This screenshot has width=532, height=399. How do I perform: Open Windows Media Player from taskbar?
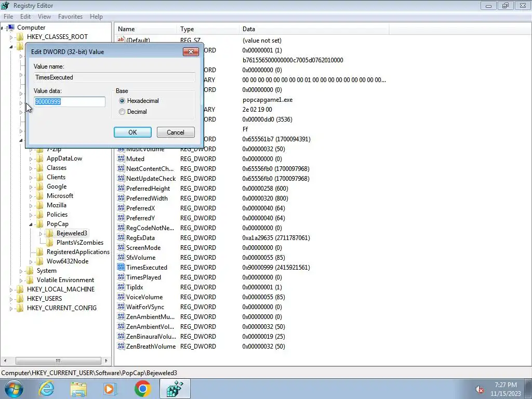coord(110,389)
